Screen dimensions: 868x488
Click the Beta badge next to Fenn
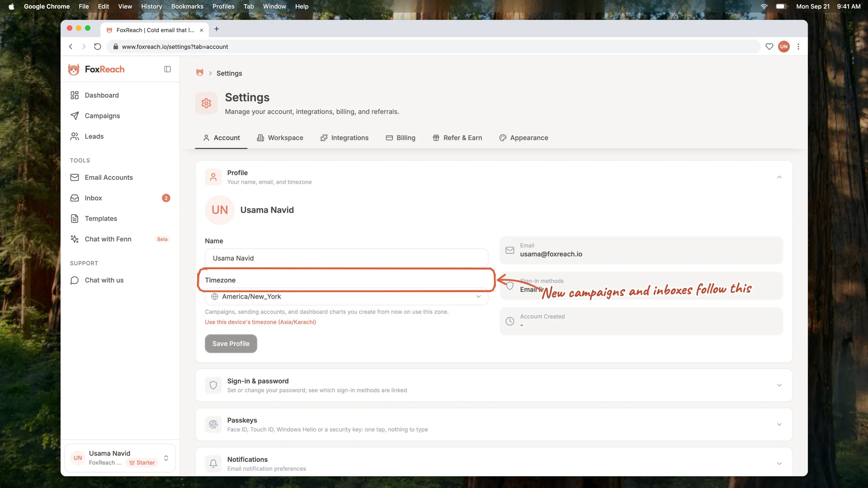162,239
